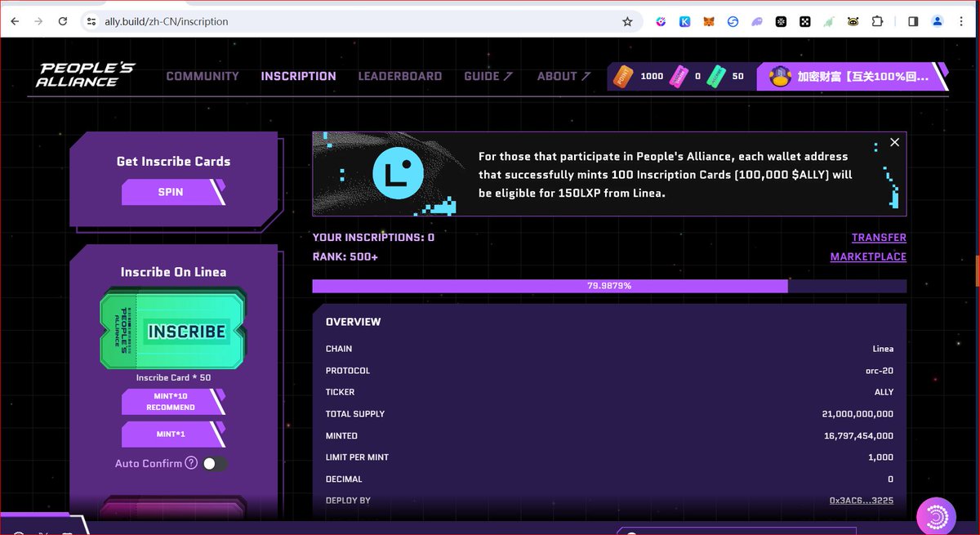The height and width of the screenshot is (535, 980).
Task: Click the Linea logo in banner
Action: coord(398,172)
